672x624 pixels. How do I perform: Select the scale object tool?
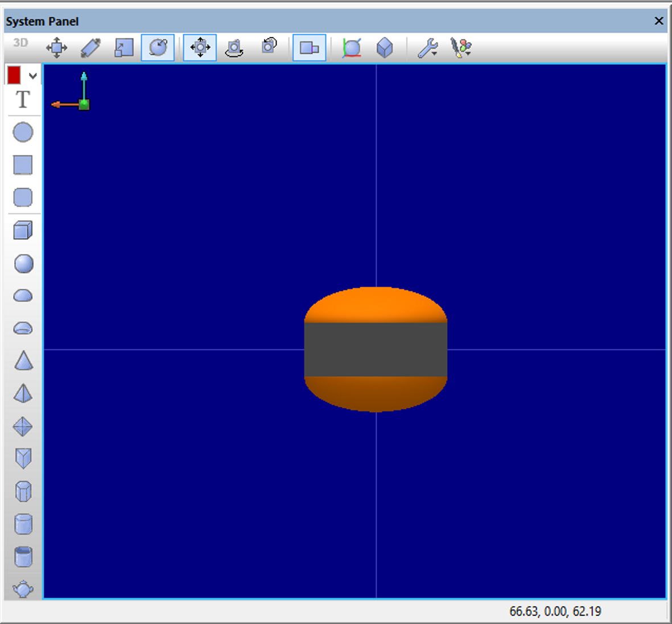[x=124, y=48]
